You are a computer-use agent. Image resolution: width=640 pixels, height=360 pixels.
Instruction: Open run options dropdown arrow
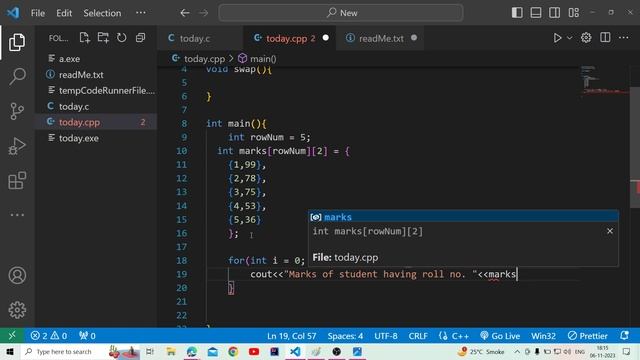(569, 38)
